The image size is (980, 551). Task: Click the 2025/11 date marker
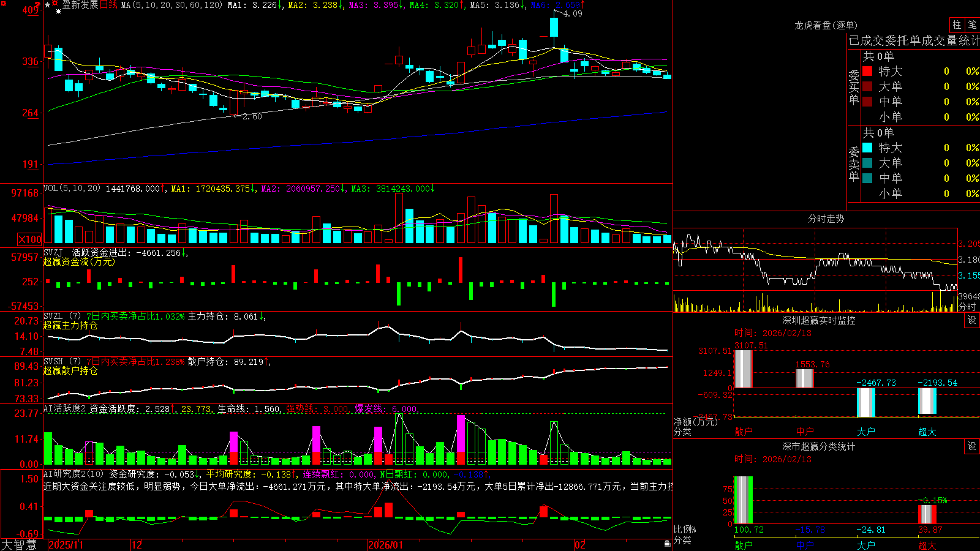coord(66,545)
